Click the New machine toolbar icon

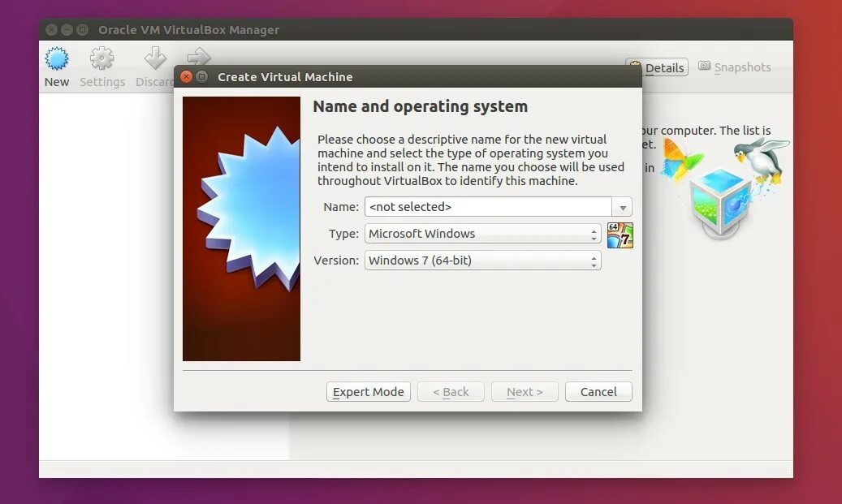(56, 58)
